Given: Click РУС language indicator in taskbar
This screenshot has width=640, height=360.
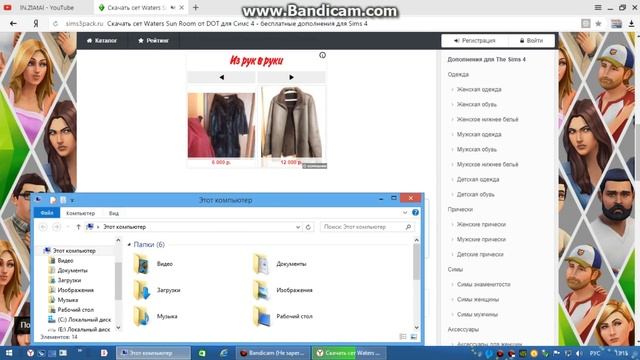Looking at the screenshot, I should [x=595, y=353].
